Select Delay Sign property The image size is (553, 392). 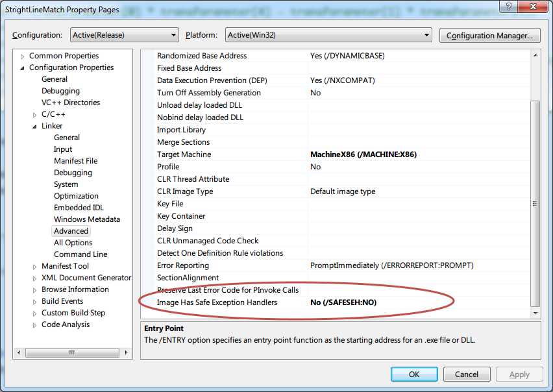pos(175,228)
